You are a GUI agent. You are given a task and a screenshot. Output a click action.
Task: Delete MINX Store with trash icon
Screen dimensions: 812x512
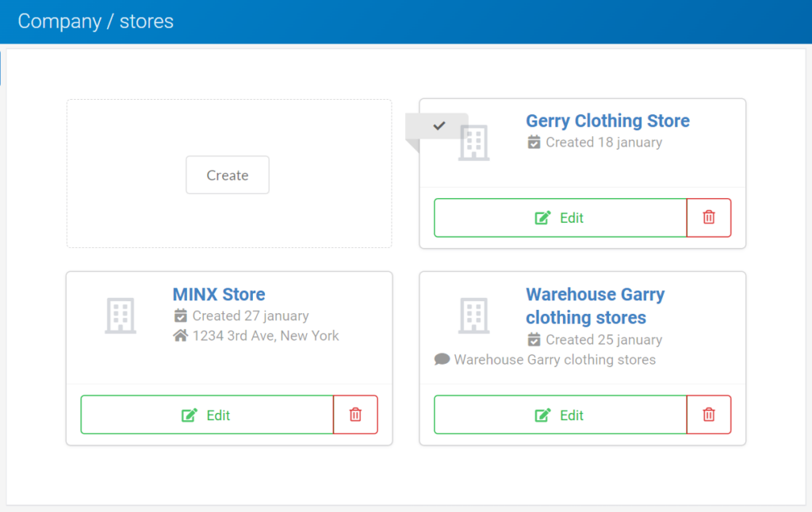click(356, 415)
